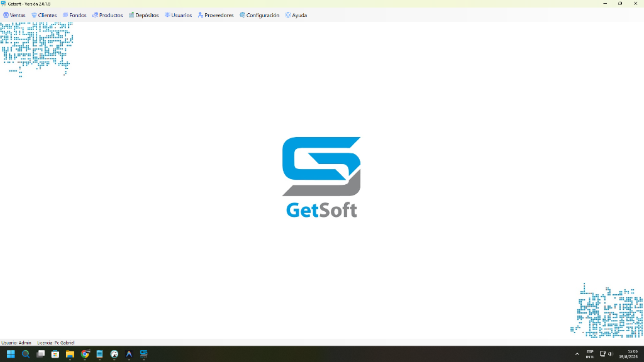Open the Clientes menu
Screen dimensions: 644x362
click(44, 15)
